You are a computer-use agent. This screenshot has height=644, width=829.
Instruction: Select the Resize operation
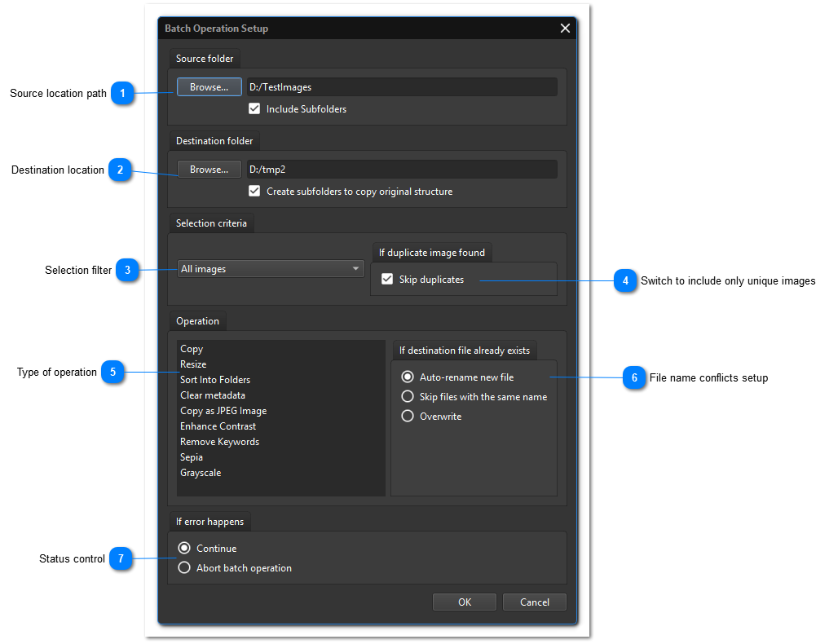pos(193,364)
